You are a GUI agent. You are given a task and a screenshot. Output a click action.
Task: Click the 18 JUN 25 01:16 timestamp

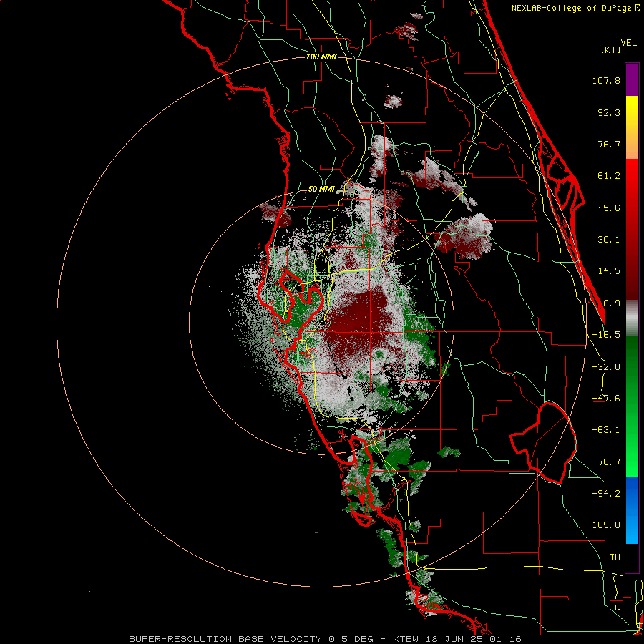point(475,639)
